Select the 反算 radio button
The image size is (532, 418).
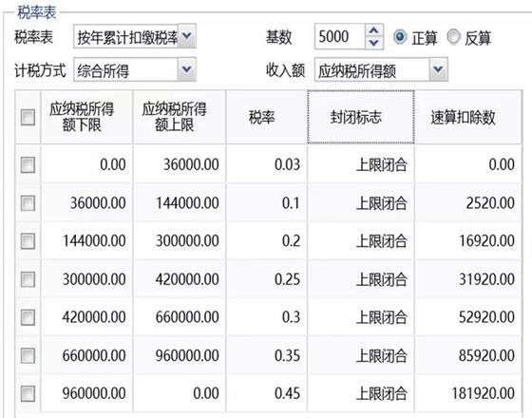pos(454,37)
